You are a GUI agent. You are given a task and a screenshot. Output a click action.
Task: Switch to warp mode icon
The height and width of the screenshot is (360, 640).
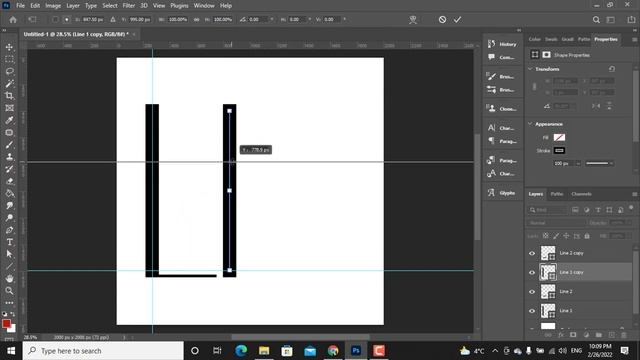(x=413, y=20)
